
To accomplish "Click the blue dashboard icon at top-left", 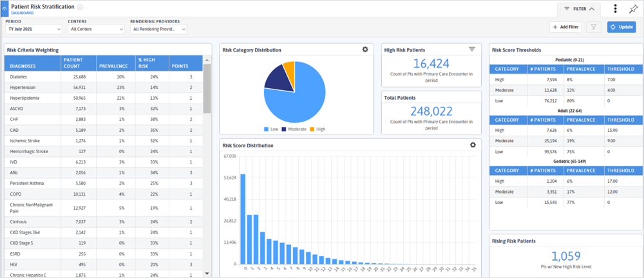I will 4,8.
